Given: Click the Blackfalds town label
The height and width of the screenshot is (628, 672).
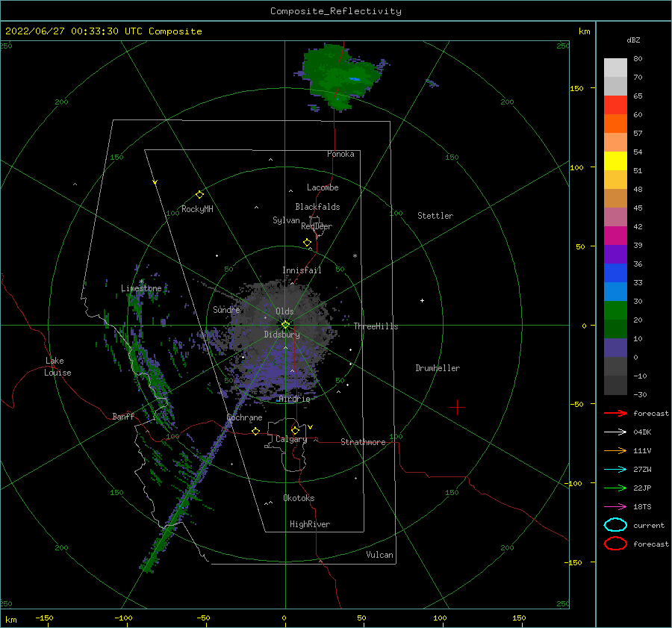Looking at the screenshot, I should 317,207.
